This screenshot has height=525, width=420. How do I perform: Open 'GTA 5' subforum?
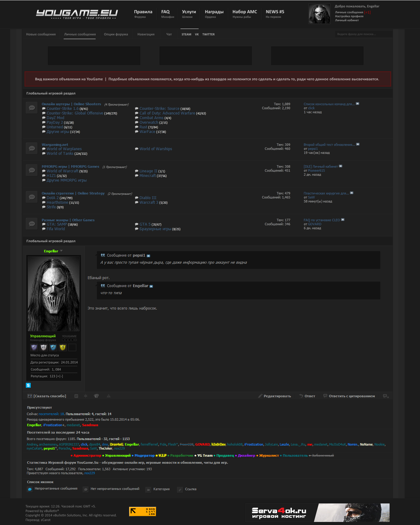[x=145, y=224]
